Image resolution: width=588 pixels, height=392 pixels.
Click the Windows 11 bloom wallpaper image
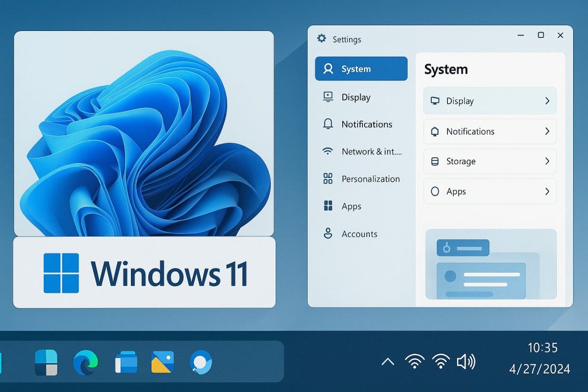(144, 133)
